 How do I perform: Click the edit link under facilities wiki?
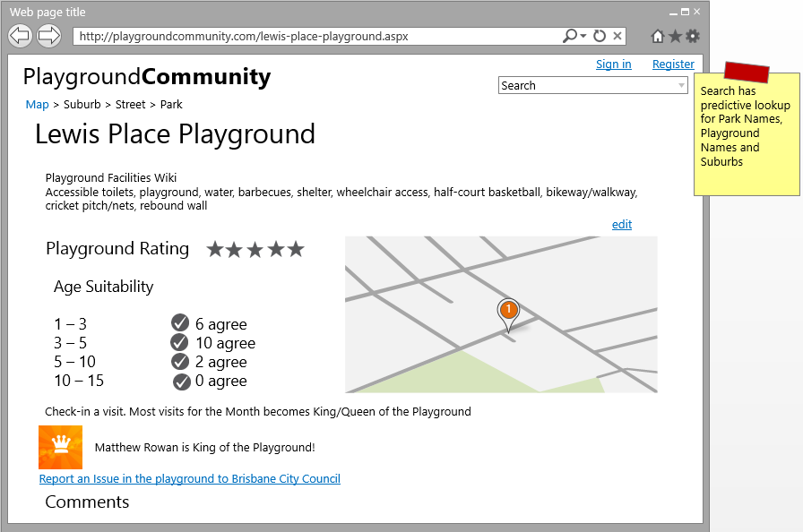pos(621,224)
